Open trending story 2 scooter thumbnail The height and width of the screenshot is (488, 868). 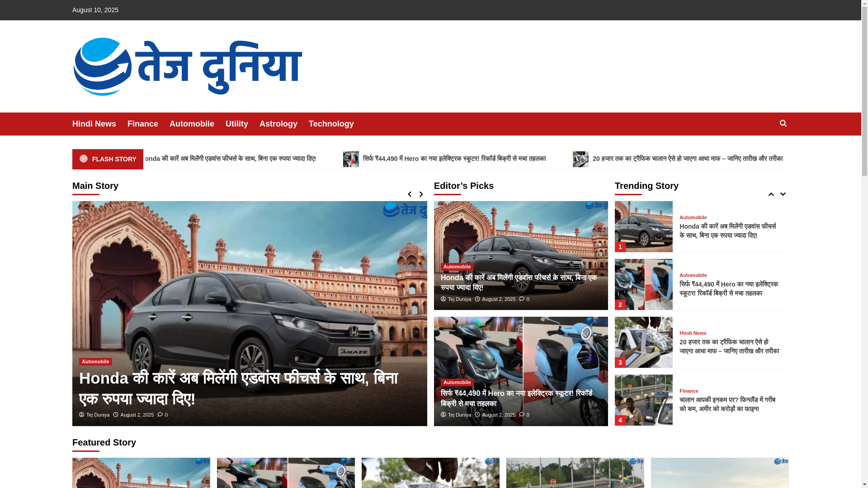(x=644, y=284)
